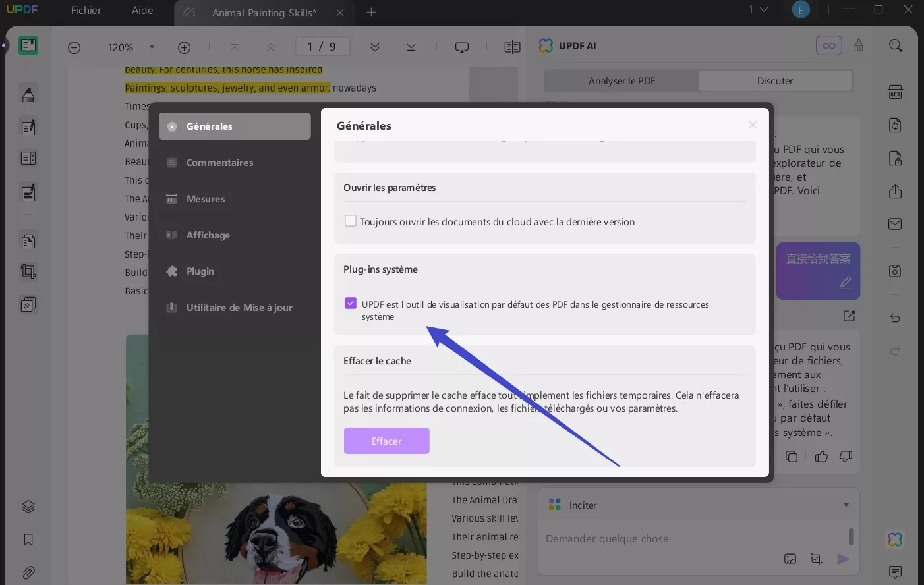Check cloud documents latest version option
The height and width of the screenshot is (585, 924).
point(351,221)
